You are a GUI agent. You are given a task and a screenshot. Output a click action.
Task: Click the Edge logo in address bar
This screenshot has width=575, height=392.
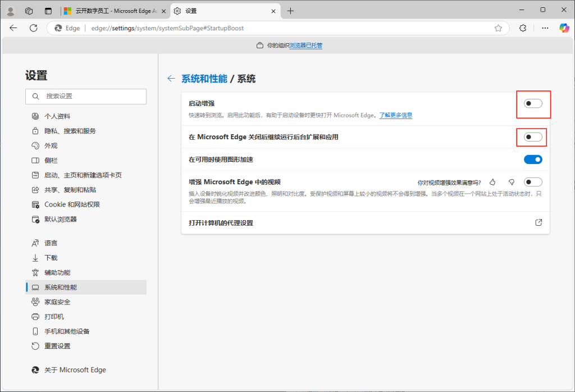point(58,28)
